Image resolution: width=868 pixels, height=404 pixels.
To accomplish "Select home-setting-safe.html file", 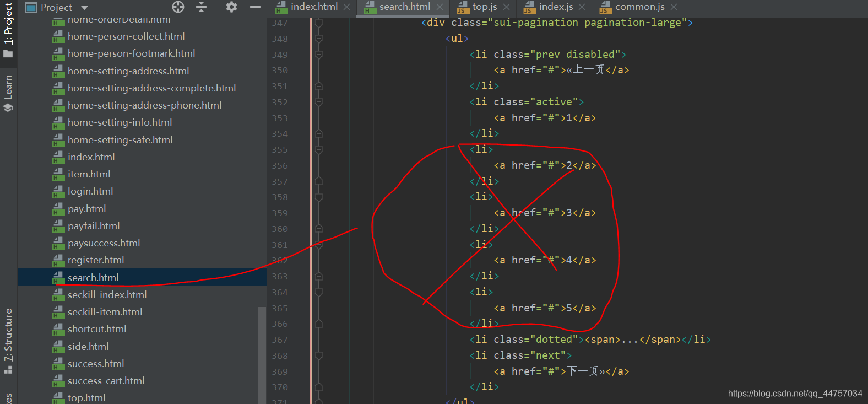I will (x=120, y=140).
